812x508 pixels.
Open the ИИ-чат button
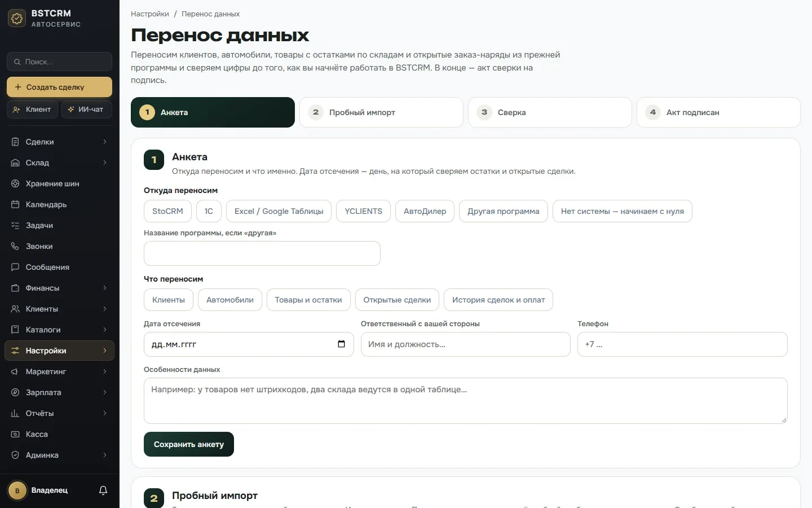point(86,110)
